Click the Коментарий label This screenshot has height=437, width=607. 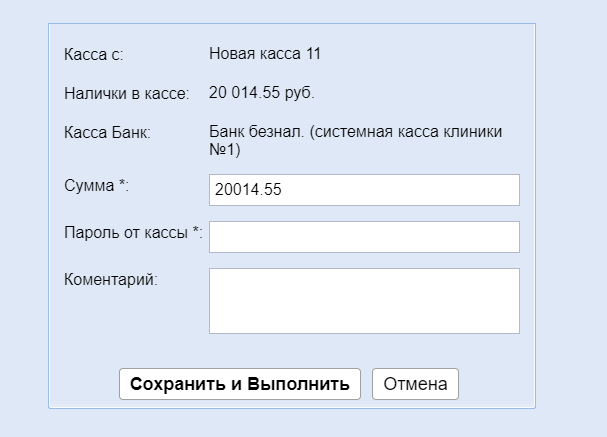point(110,280)
